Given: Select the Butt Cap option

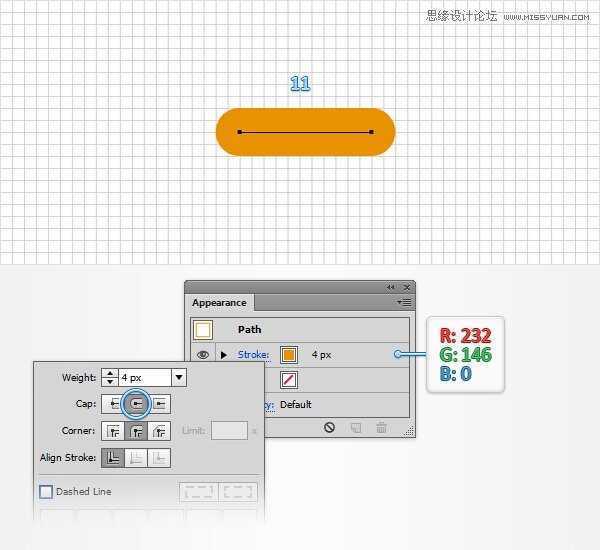Looking at the screenshot, I should coord(113,404).
